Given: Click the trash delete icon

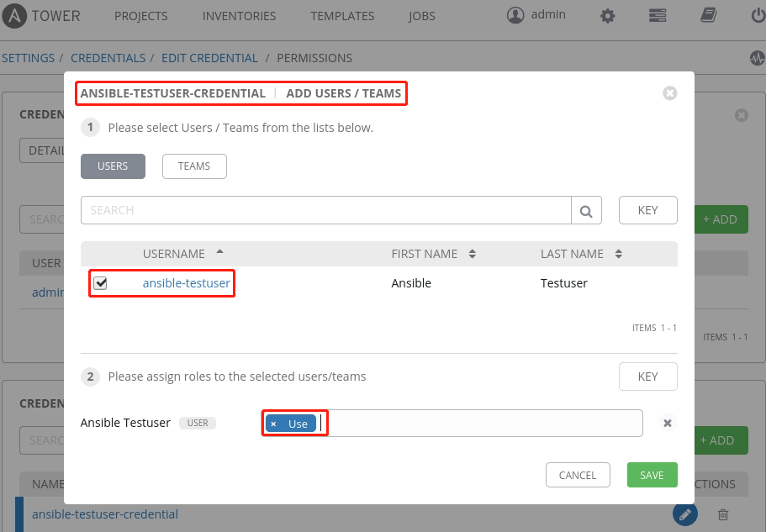Looking at the screenshot, I should (x=723, y=514).
